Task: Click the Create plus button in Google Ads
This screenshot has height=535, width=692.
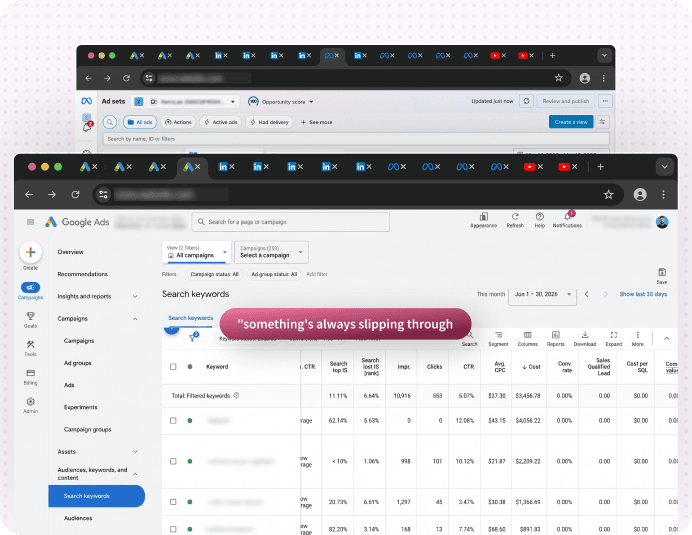Action: pos(30,252)
